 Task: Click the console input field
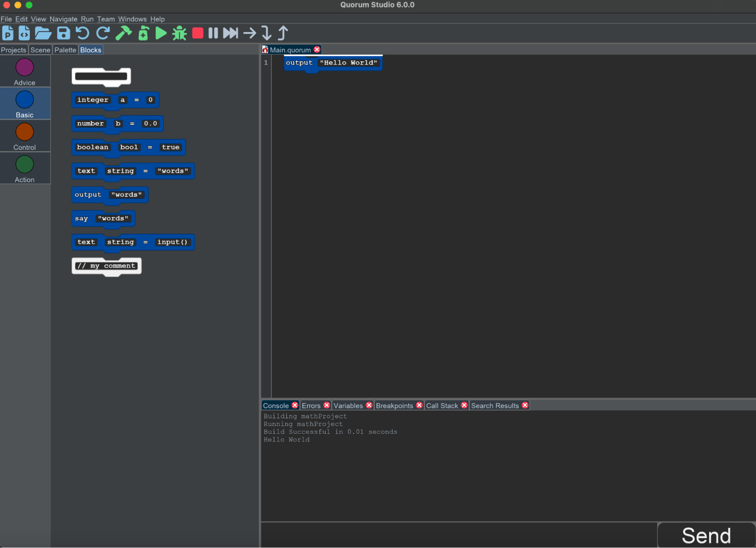tap(459, 535)
